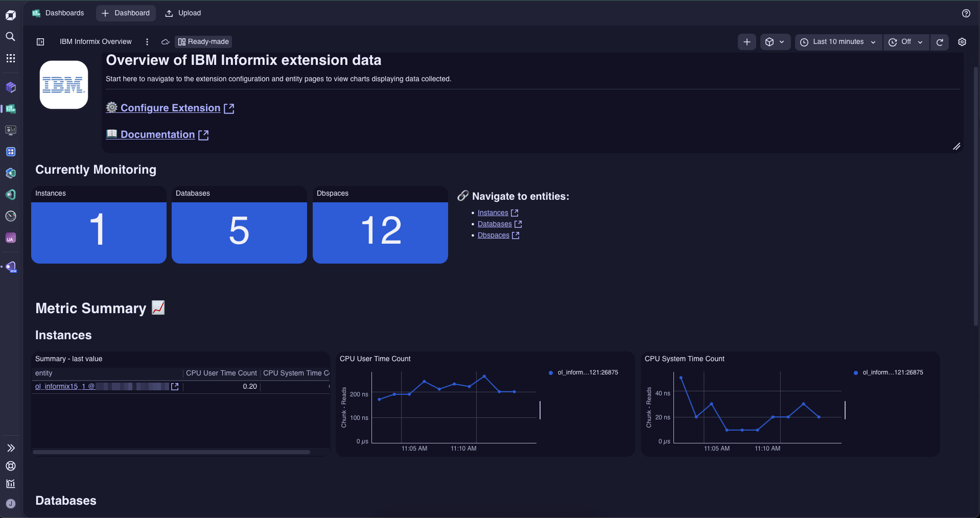
Task: Open the green hexagon app icon in sidebar
Action: click(x=11, y=195)
